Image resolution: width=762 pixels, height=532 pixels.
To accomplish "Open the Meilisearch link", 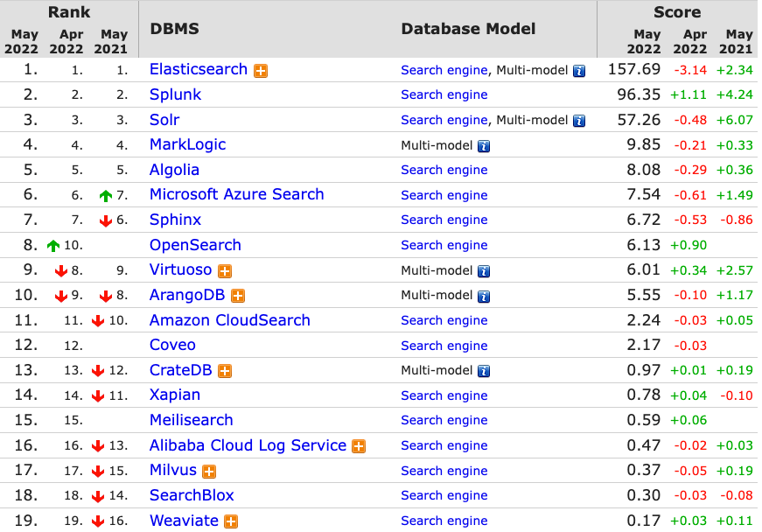I will point(191,420).
